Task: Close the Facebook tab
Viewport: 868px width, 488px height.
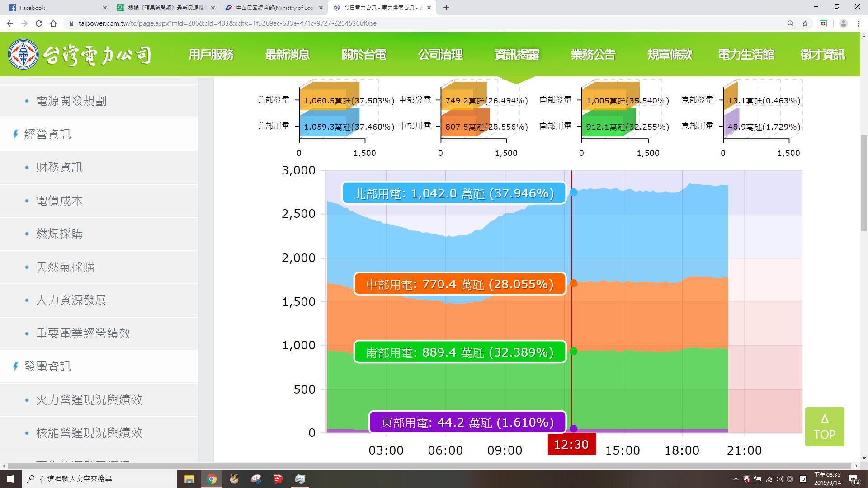Action: click(x=104, y=8)
